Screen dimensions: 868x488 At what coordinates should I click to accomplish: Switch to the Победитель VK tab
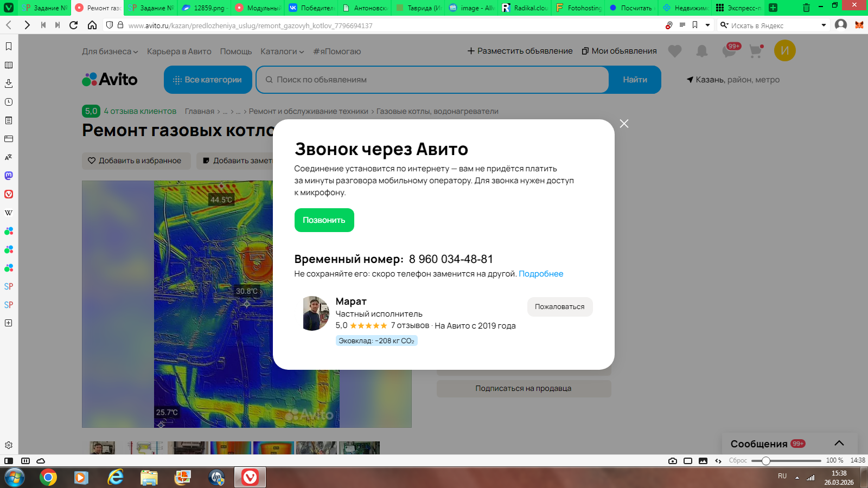pos(311,8)
